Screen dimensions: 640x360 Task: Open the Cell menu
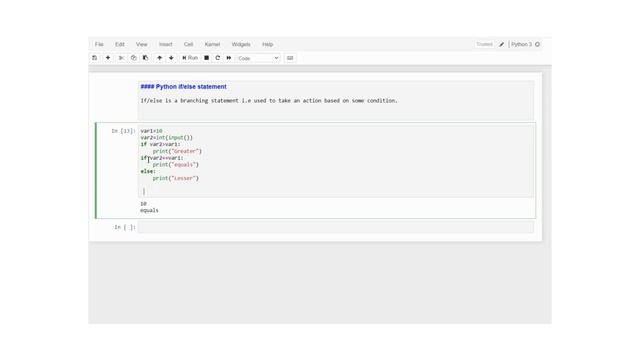(188, 44)
